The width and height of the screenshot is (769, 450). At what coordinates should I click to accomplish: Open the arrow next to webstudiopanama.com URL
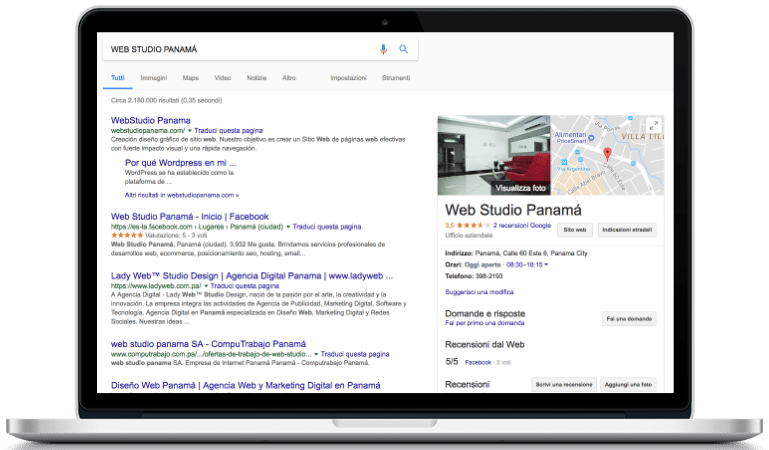click(x=190, y=131)
